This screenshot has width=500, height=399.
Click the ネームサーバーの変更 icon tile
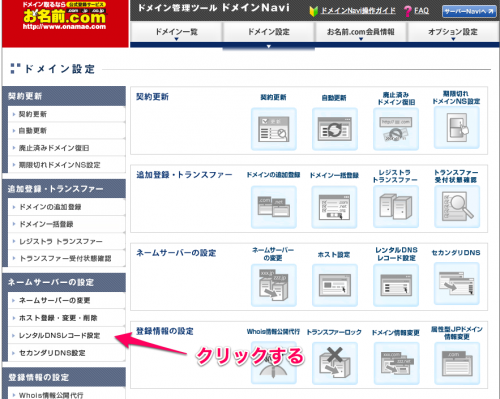point(274,285)
